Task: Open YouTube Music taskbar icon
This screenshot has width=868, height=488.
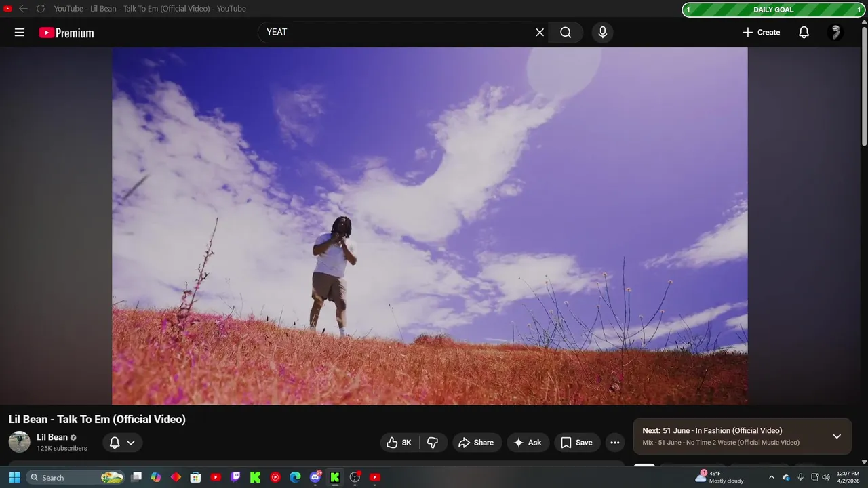Action: (275, 477)
